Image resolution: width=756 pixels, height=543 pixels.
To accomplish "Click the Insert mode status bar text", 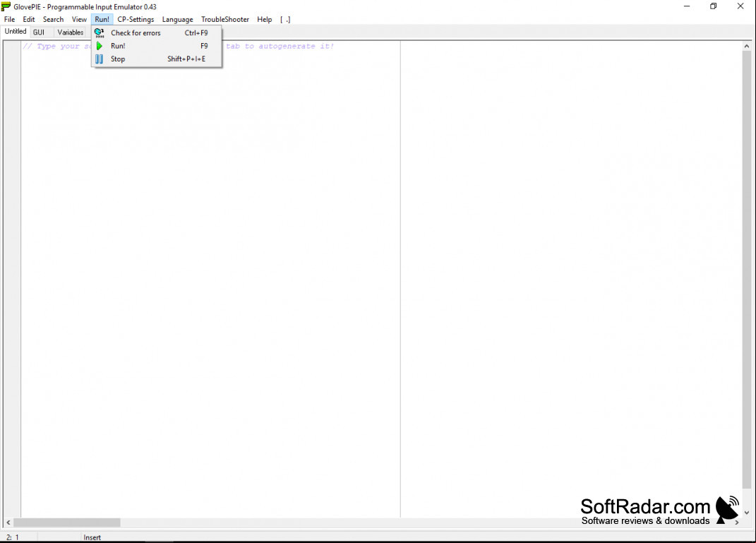I will [92, 537].
